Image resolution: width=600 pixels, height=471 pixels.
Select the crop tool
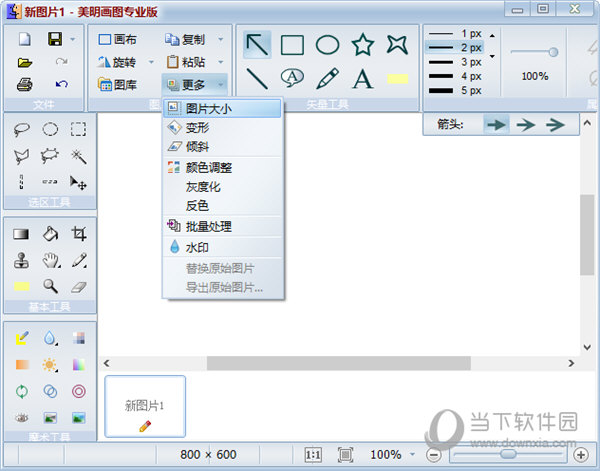click(78, 234)
